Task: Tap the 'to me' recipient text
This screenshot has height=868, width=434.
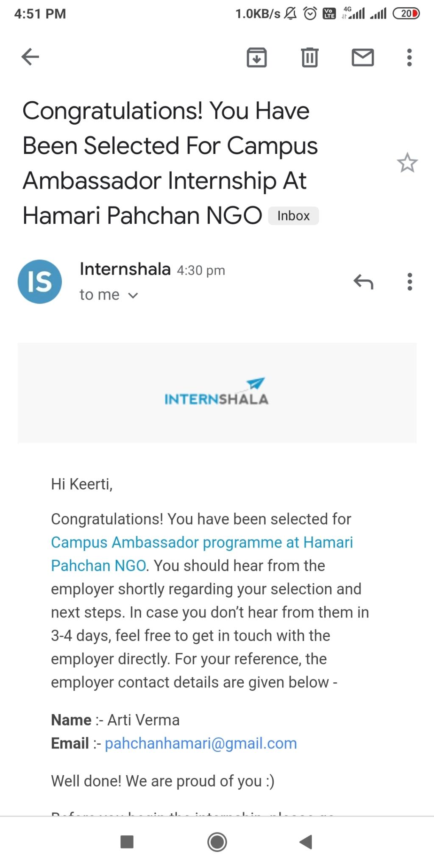Action: point(100,295)
